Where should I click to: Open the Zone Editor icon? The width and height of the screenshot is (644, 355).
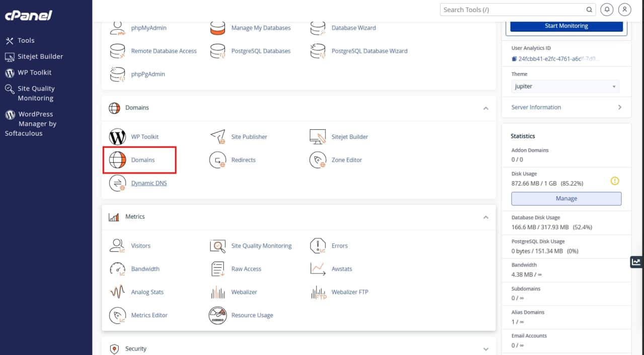tap(317, 160)
